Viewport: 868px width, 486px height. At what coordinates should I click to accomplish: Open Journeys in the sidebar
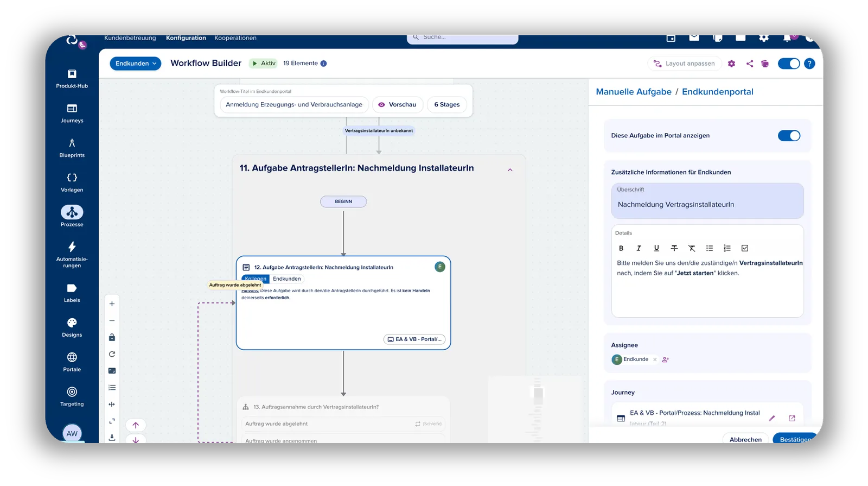72,113
